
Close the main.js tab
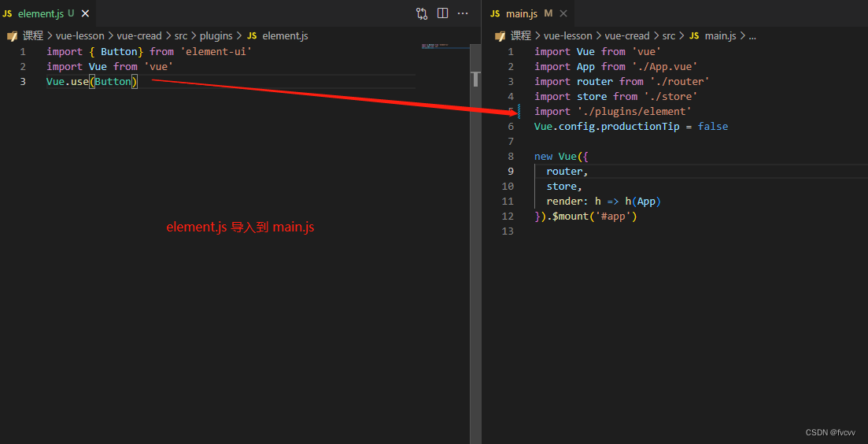tap(563, 13)
